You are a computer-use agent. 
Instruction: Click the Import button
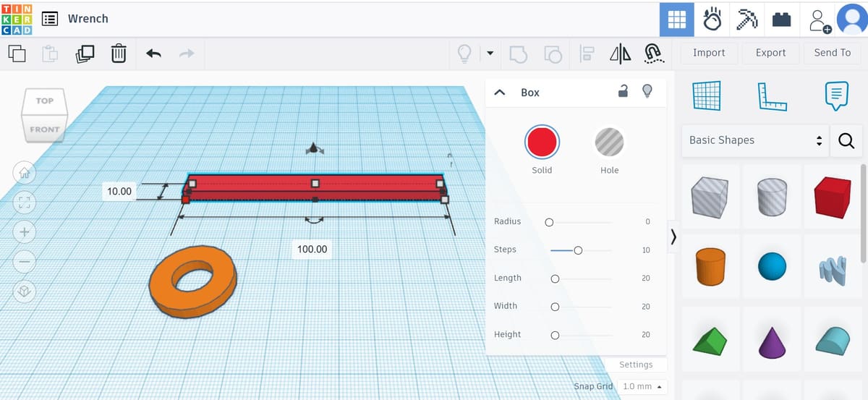(709, 53)
